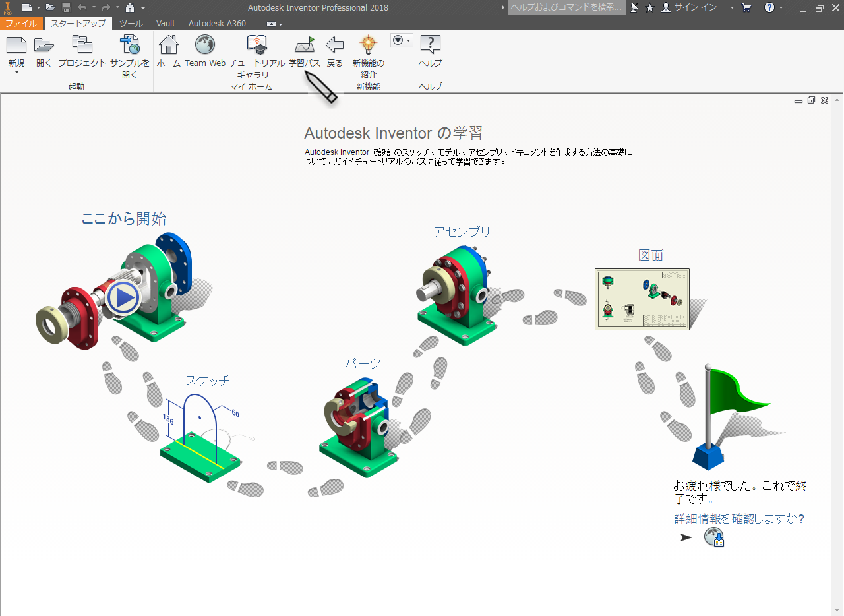844x616 pixels.
Task: Click the Open folder icon in quick access toolbar
Action: tap(50, 7)
